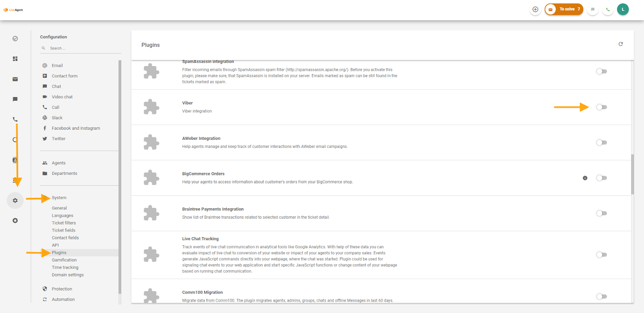Open Facebook and Instagram configuration

(x=76, y=129)
